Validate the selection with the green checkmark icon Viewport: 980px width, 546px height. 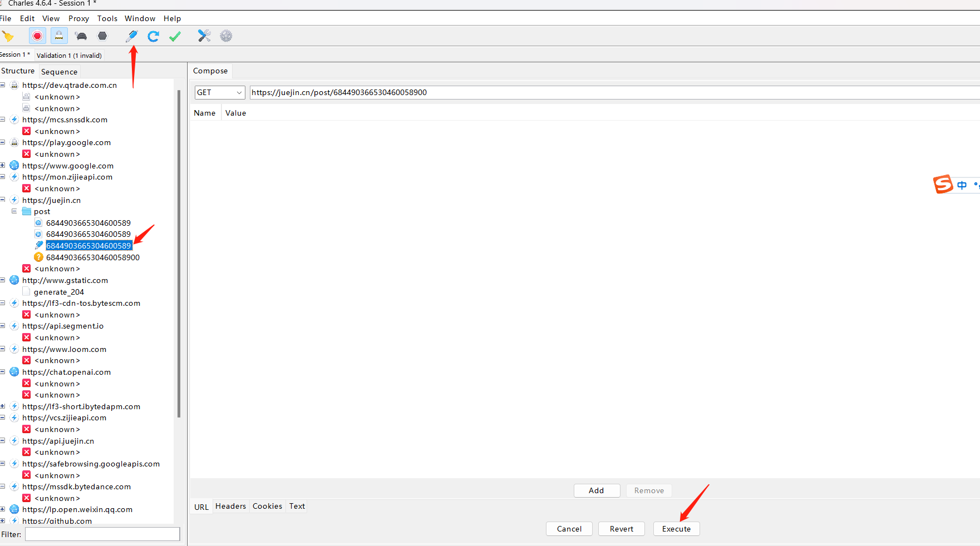[175, 36]
